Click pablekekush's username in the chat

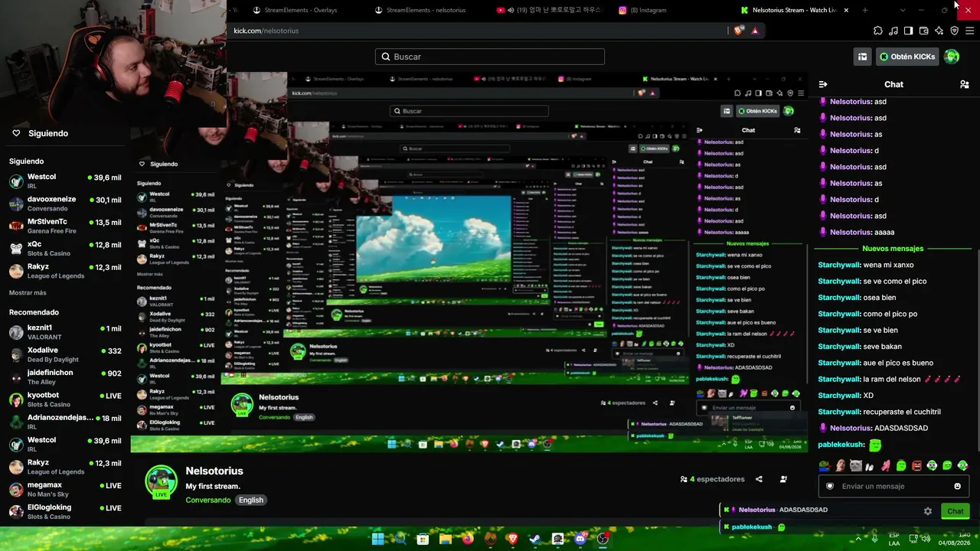click(841, 445)
